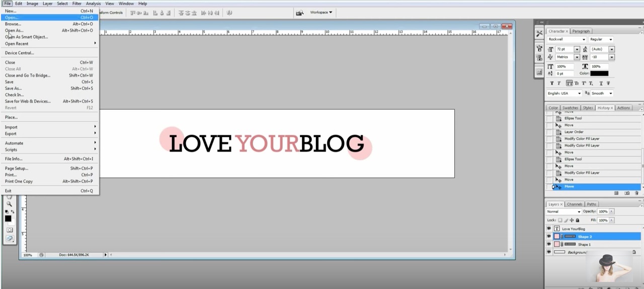Open the Auto leading dropdown
This screenshot has width=644, height=289.
[x=611, y=49]
